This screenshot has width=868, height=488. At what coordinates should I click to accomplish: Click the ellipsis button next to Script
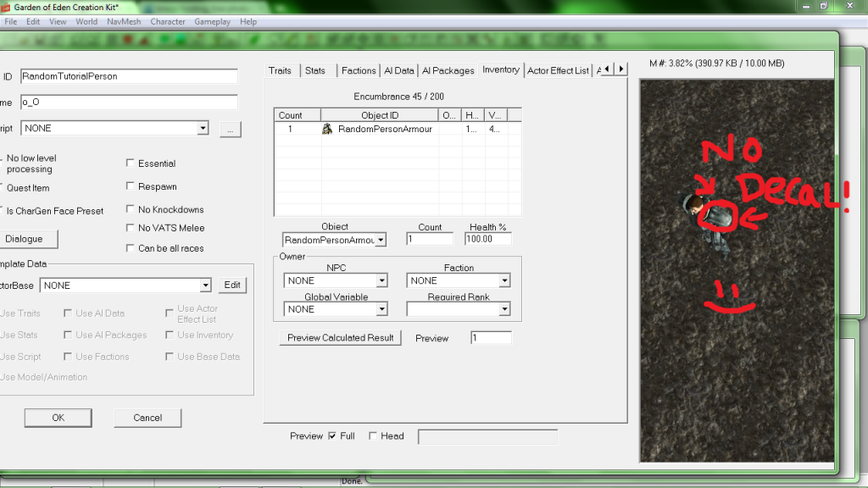231,130
